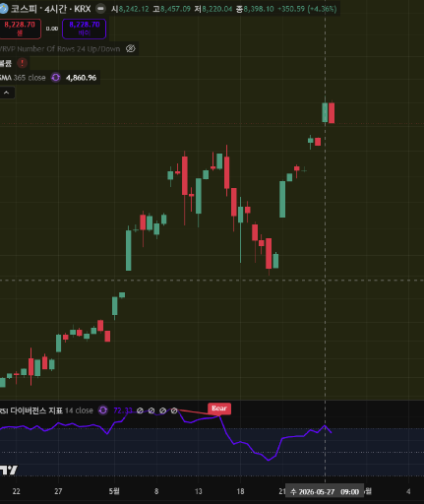Click the red error icon next to 볼륨
This screenshot has width=424, height=504.
pos(22,63)
